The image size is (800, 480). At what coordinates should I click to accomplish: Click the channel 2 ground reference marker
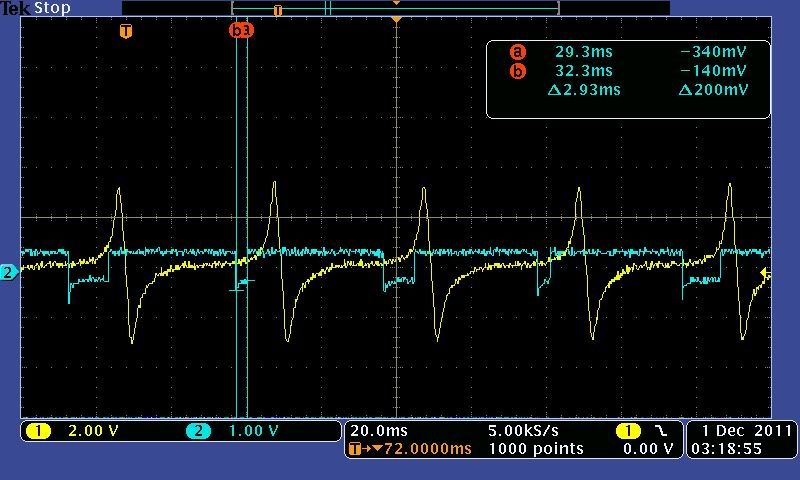pyautogui.click(x=8, y=272)
